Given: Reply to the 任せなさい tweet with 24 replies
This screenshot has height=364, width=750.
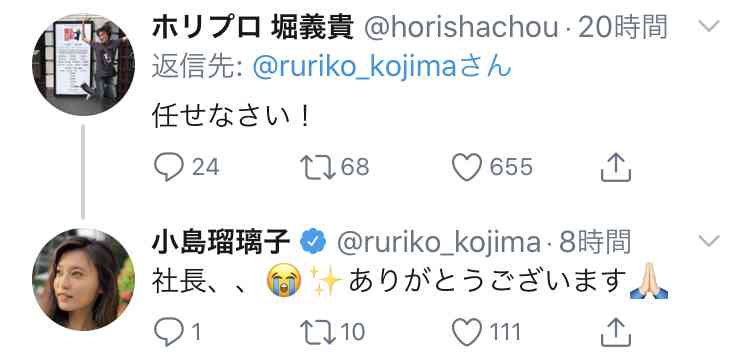Looking at the screenshot, I should click(168, 167).
